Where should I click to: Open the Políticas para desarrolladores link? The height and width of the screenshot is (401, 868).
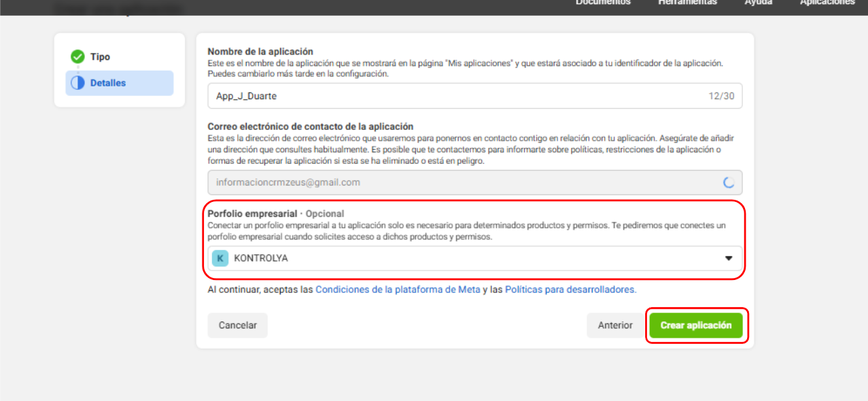click(x=570, y=290)
